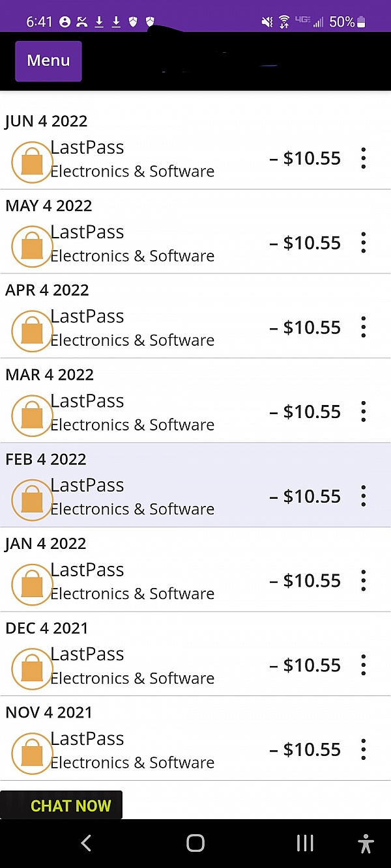Open three-dot menu for MAR 4 2022
This screenshot has width=391, height=868.
(x=364, y=412)
